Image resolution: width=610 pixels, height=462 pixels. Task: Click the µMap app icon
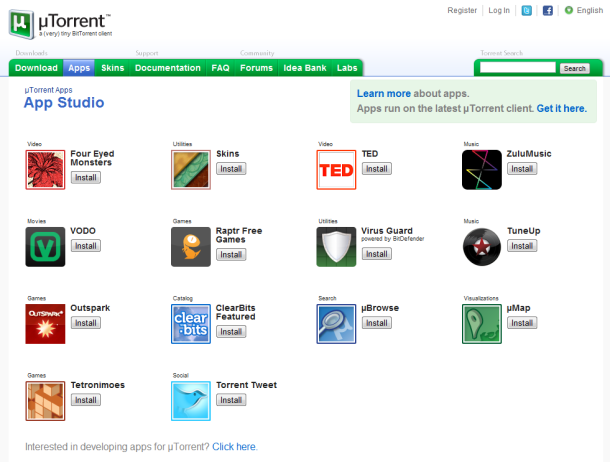[x=482, y=324]
